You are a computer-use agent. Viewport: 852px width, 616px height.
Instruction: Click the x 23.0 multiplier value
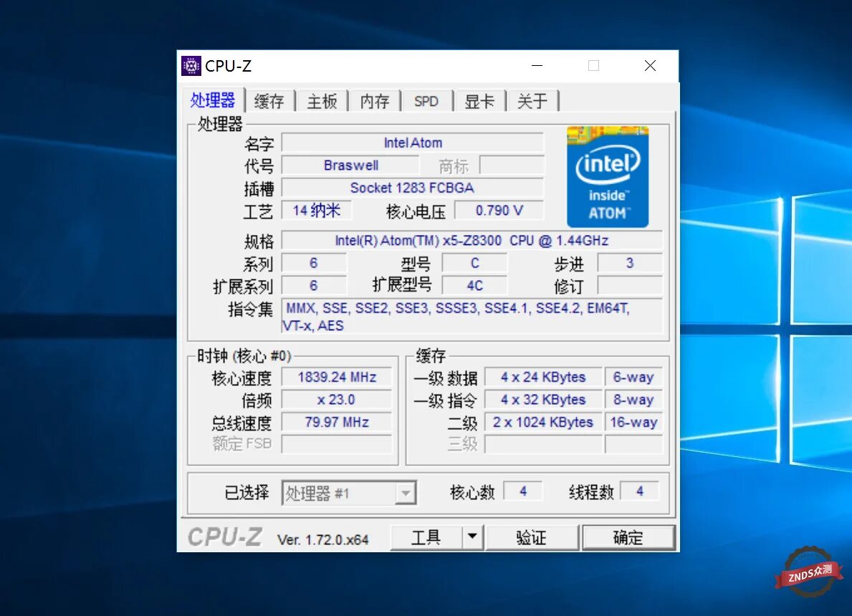pyautogui.click(x=337, y=400)
